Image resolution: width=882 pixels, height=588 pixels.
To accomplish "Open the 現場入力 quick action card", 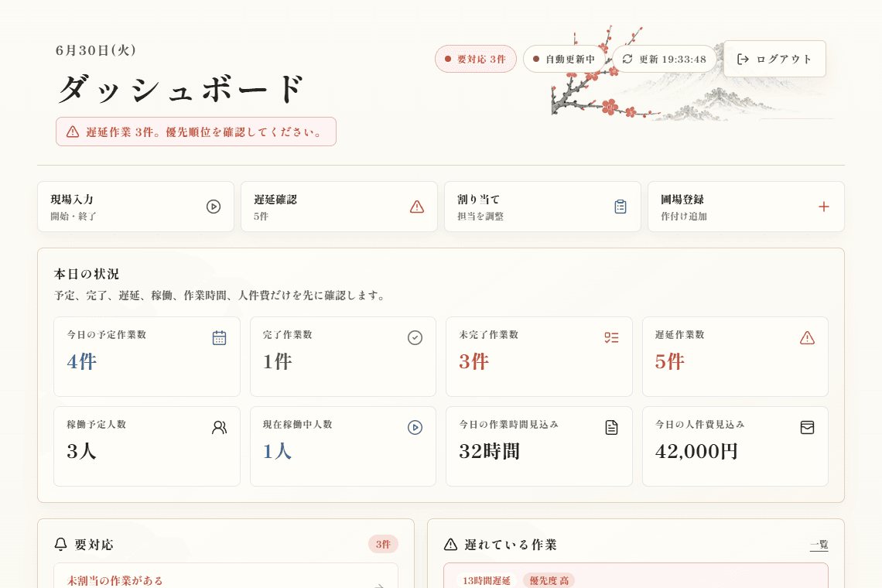I will pos(135,207).
